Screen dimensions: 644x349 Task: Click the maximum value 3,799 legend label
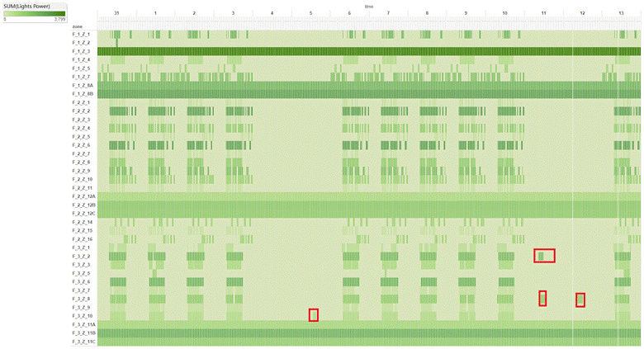click(x=60, y=19)
